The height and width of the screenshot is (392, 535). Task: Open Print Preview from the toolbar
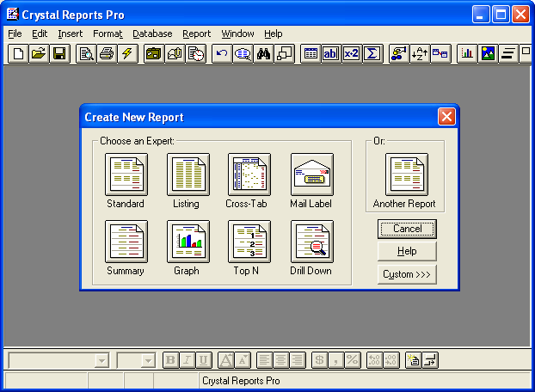86,54
